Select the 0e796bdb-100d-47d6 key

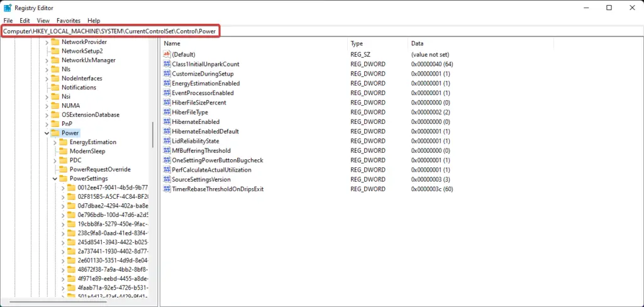tap(113, 215)
